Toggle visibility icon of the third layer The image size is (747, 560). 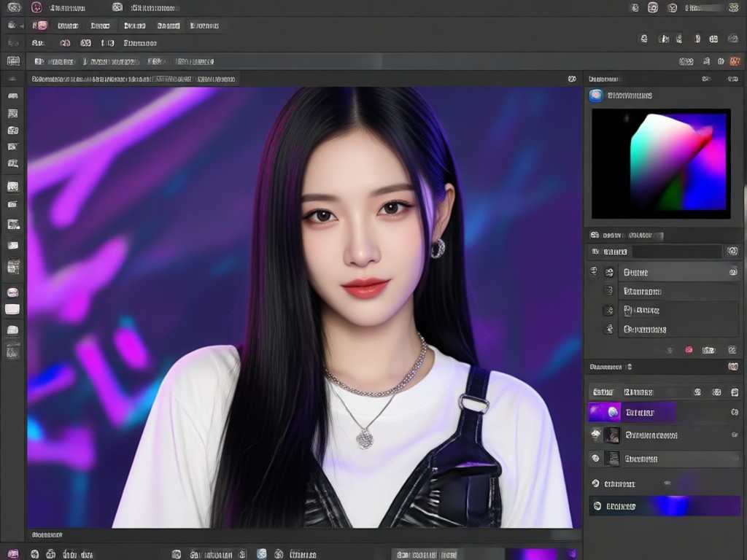595,458
